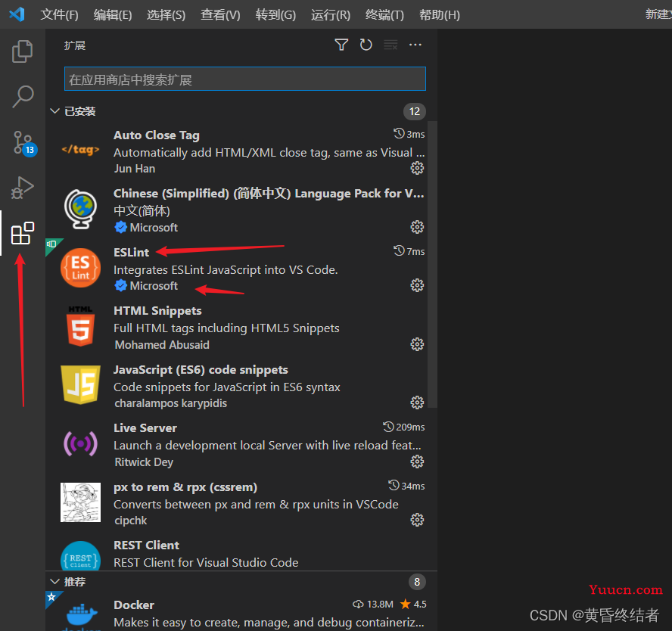Filter extensions with the funnel icon
The width and height of the screenshot is (672, 631).
[341, 45]
